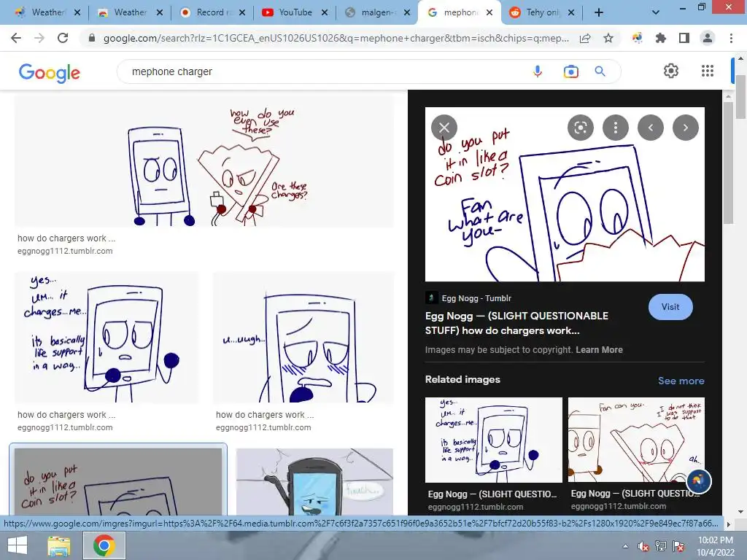Click the URL address bar
Image resolution: width=747 pixels, height=560 pixels.
click(x=336, y=38)
